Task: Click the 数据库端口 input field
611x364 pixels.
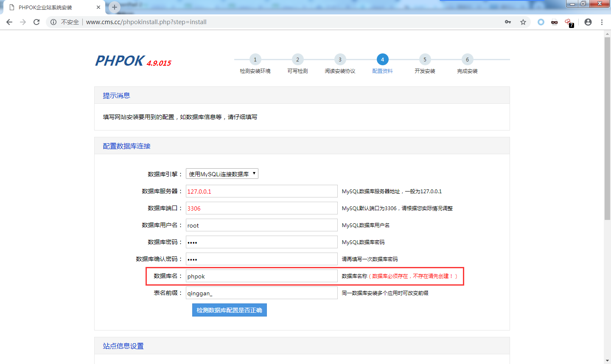Action: click(x=262, y=208)
